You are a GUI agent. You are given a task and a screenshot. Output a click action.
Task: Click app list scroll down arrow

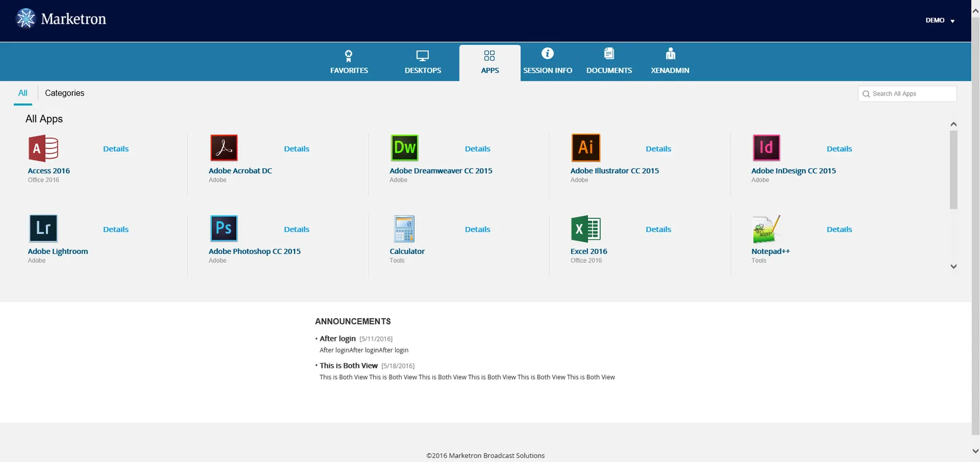tap(954, 266)
